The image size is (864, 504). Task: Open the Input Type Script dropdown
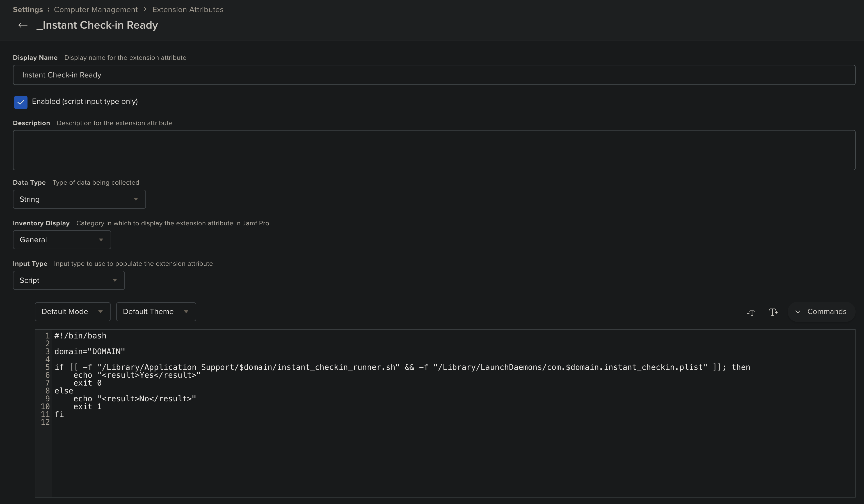tap(68, 280)
